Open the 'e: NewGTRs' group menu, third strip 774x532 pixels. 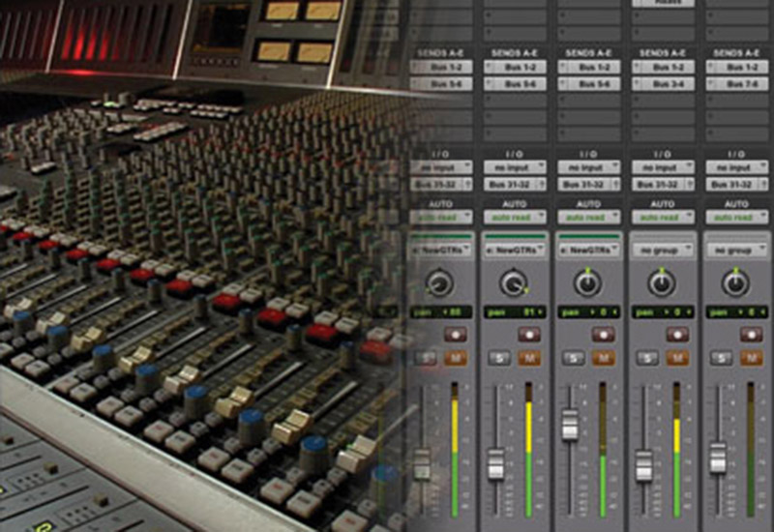tap(589, 251)
